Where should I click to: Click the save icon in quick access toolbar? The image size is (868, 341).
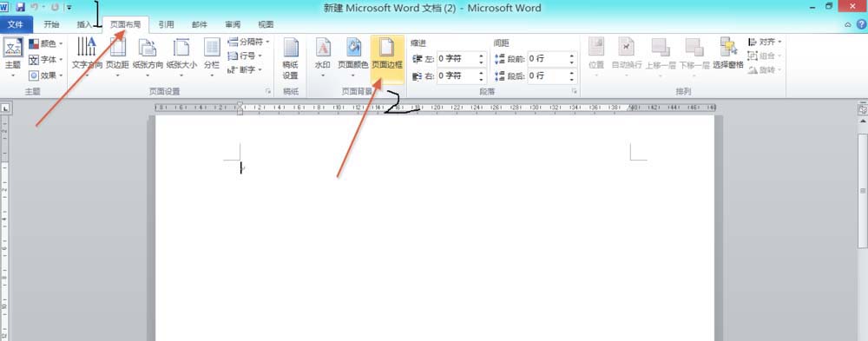(x=21, y=7)
